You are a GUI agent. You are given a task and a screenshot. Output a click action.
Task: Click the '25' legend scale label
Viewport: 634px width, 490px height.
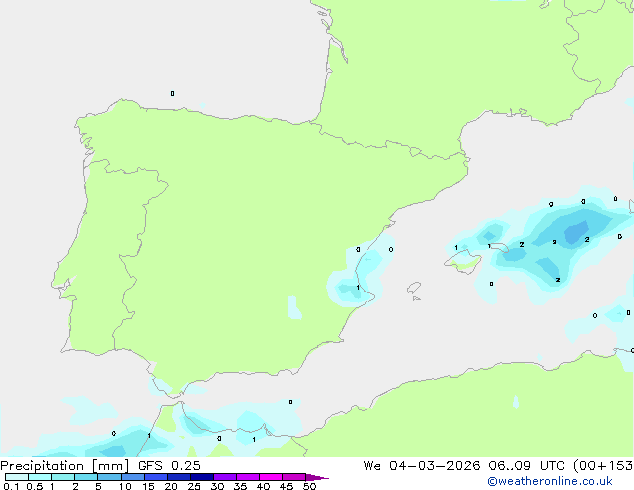point(194,486)
